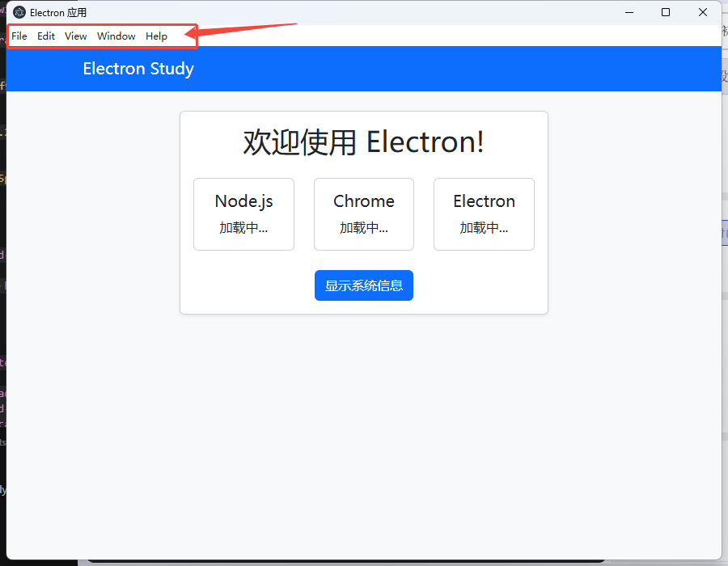Click the Electron app icon in title bar
Viewport: 728px width, 566px height.
(19, 12)
